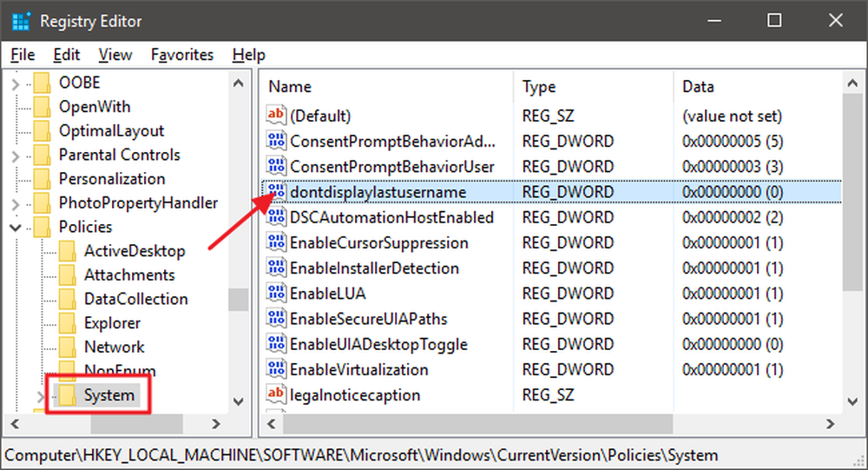Maximize the Registry Editor window
Viewport: 868px width, 470px height.
pyautogui.click(x=774, y=21)
